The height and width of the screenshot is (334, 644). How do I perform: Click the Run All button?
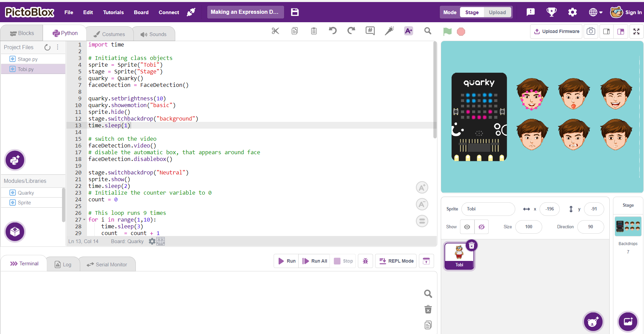[x=315, y=261]
